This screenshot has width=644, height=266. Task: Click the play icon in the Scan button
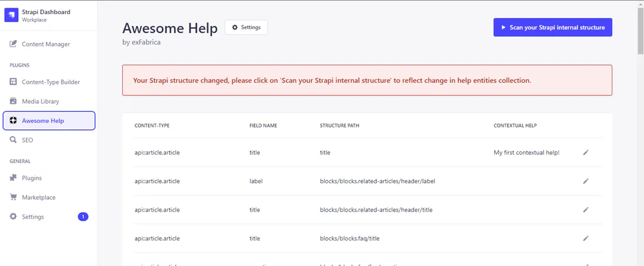pyautogui.click(x=503, y=28)
